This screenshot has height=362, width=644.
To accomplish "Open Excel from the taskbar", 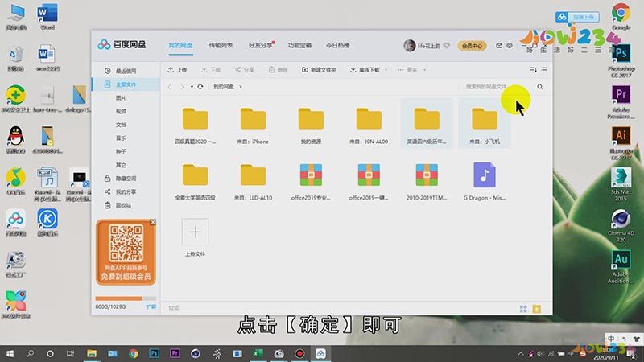I will pyautogui.click(x=258, y=353).
